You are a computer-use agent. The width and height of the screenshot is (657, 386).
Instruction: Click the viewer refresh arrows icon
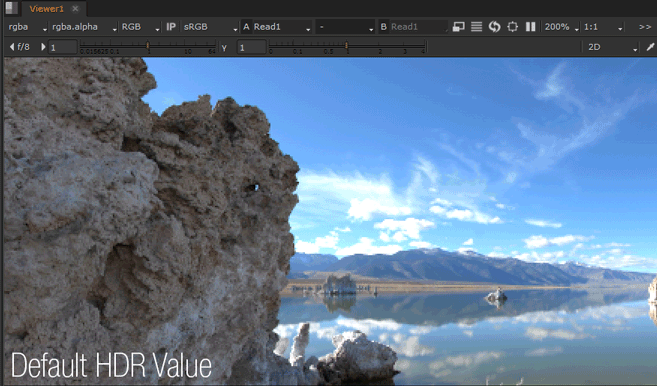pos(494,27)
